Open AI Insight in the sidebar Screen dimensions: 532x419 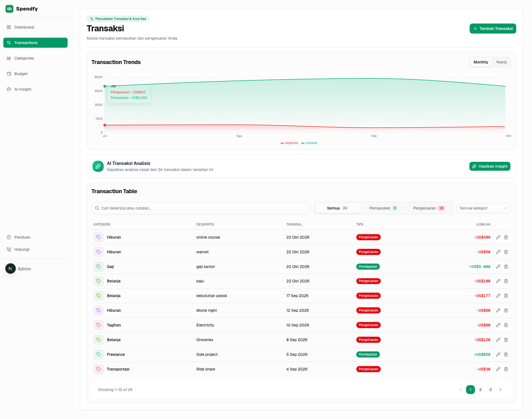35,89
